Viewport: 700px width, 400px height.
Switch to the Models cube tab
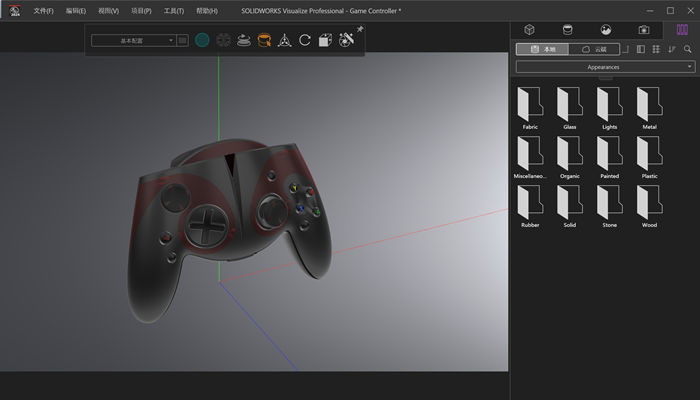pyautogui.click(x=529, y=30)
